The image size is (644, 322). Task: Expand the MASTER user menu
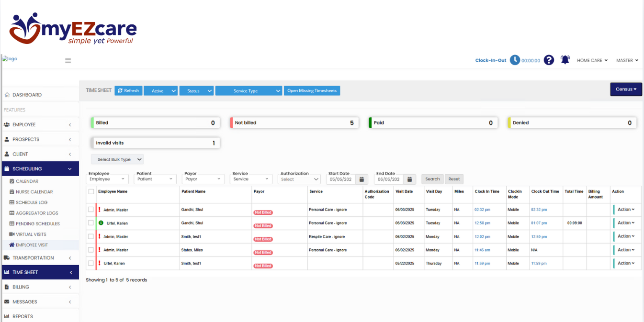point(627,60)
